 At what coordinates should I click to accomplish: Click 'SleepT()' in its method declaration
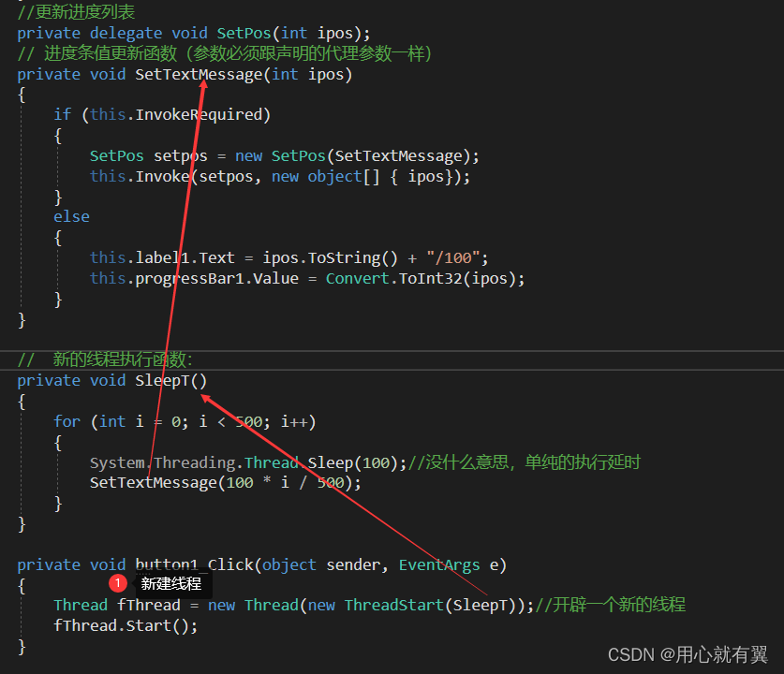click(x=171, y=381)
